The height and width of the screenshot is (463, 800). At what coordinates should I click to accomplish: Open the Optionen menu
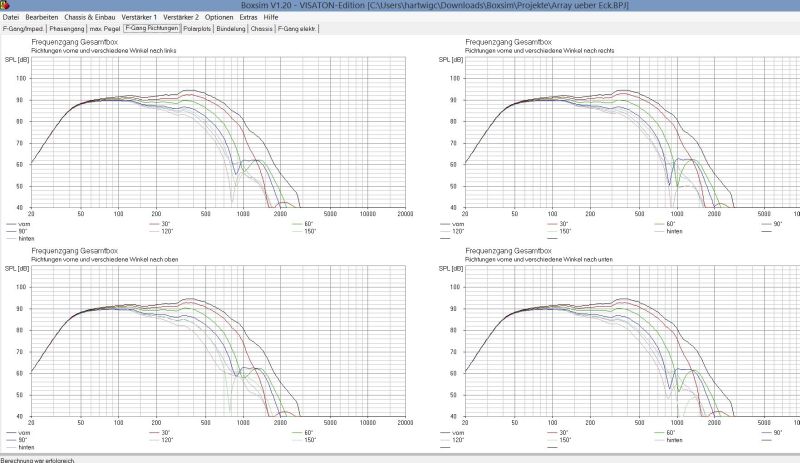pyautogui.click(x=219, y=17)
